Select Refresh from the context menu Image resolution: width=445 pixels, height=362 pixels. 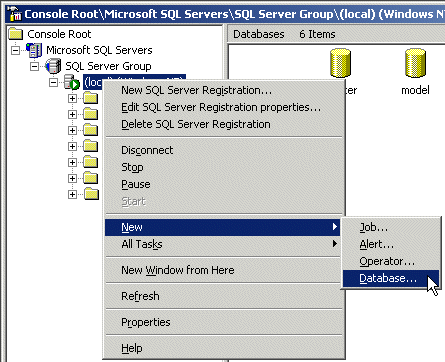[x=223, y=296]
